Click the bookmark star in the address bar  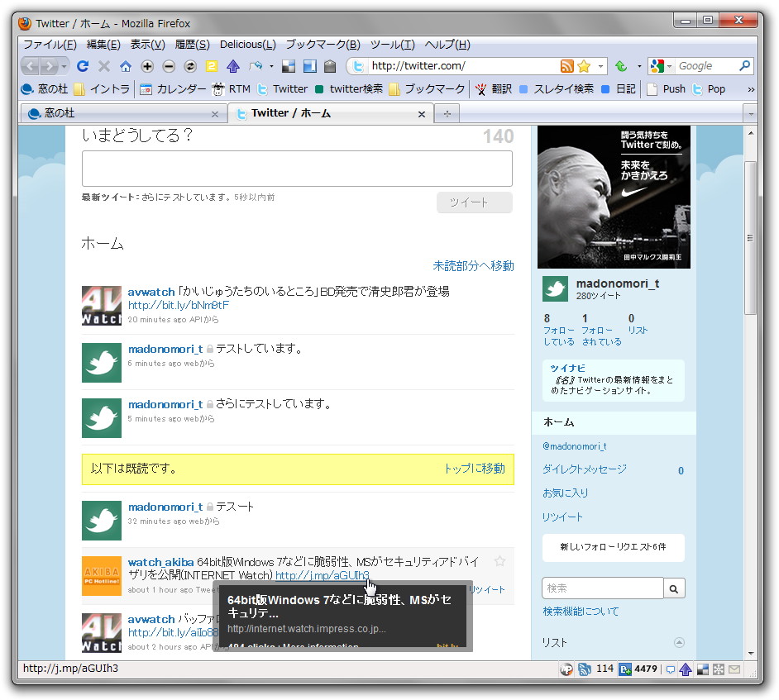coord(584,65)
